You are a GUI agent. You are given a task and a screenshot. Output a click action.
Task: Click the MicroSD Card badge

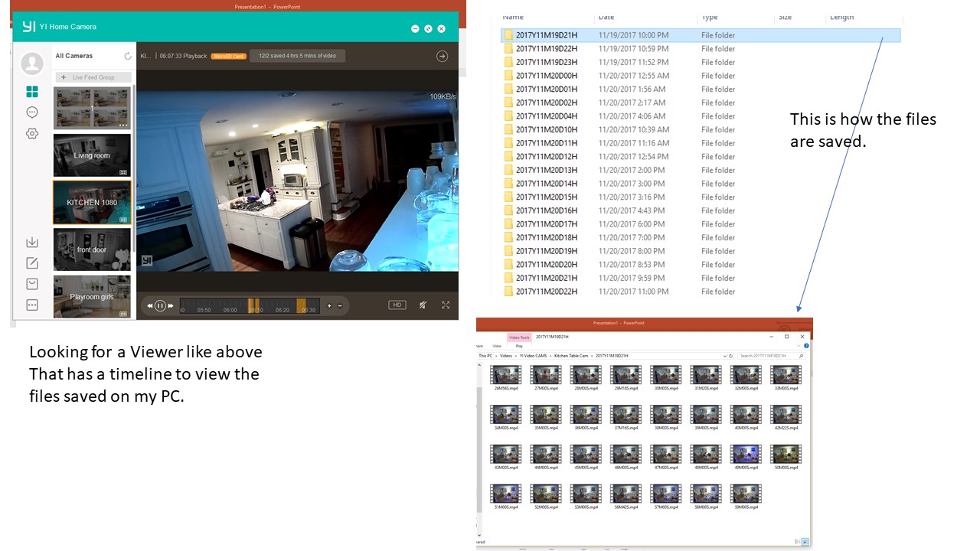(228, 56)
